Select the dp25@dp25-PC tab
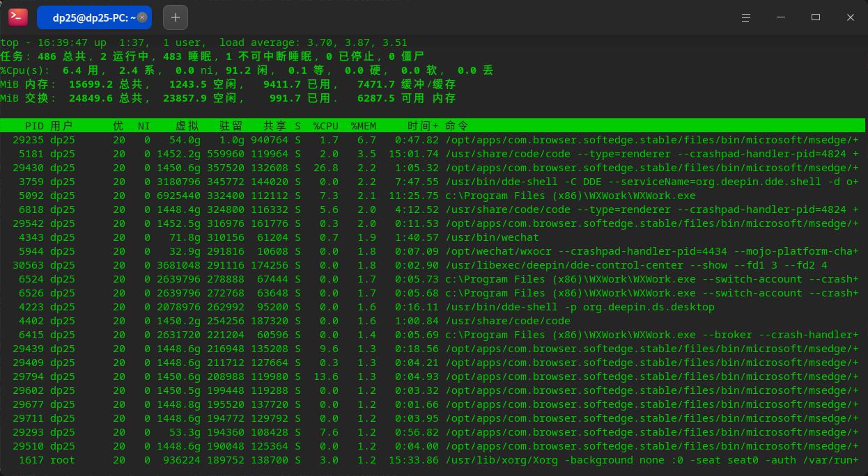This screenshot has width=868, height=476. 94,17
